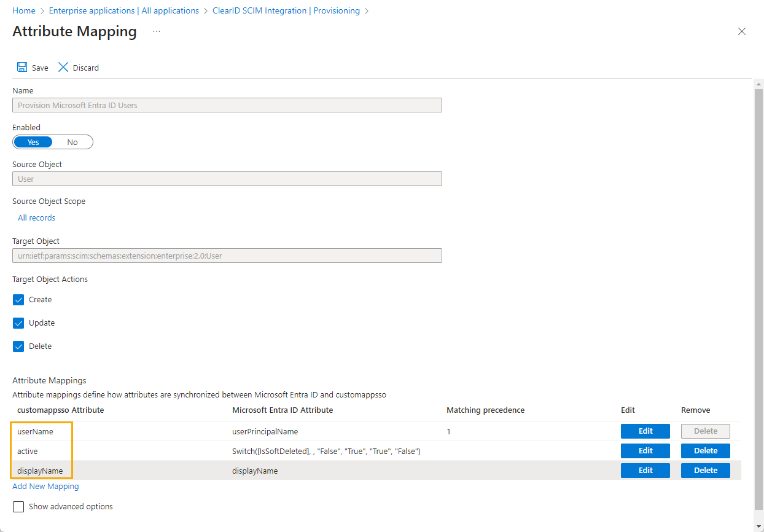The width and height of the screenshot is (764, 532).
Task: Click Add New Mapping
Action: pyautogui.click(x=45, y=486)
